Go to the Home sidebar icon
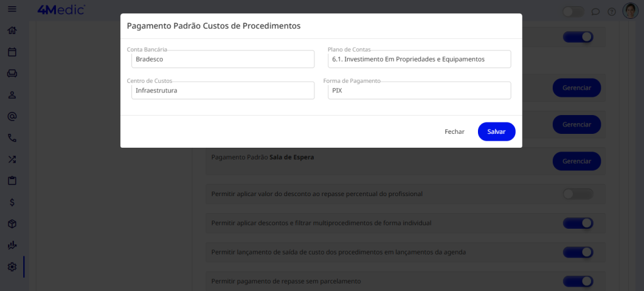Image resolution: width=644 pixels, height=291 pixels. tap(12, 31)
